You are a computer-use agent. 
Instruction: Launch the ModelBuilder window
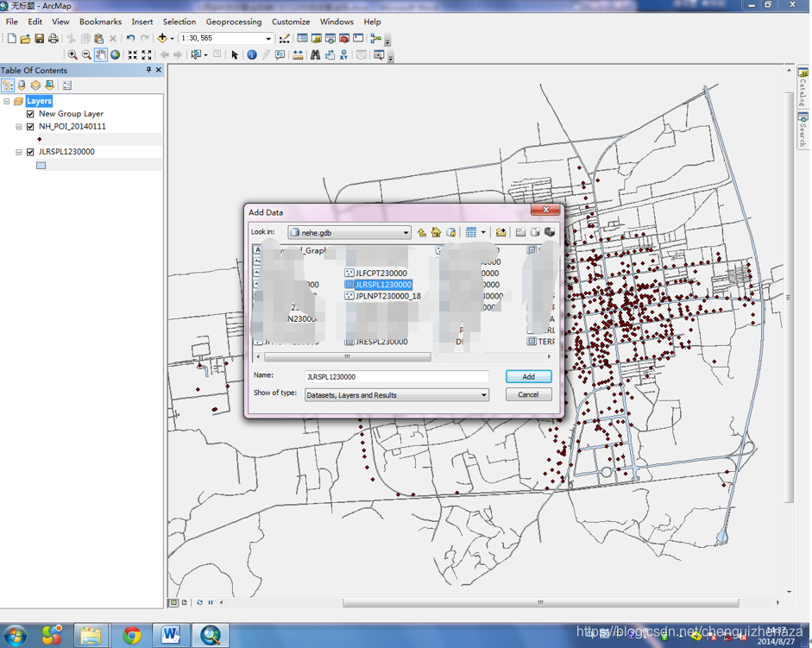pos(376,38)
